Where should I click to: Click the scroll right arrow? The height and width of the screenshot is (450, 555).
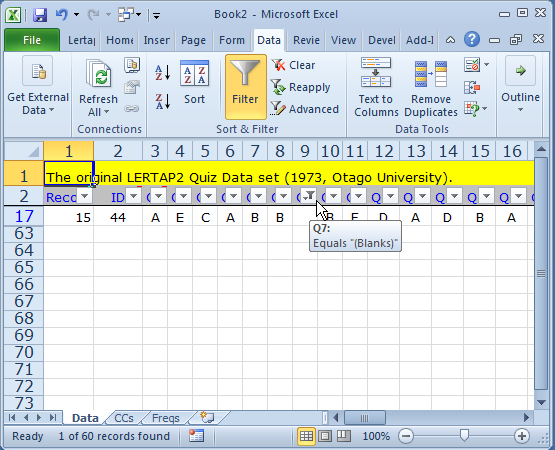pyautogui.click(x=527, y=418)
